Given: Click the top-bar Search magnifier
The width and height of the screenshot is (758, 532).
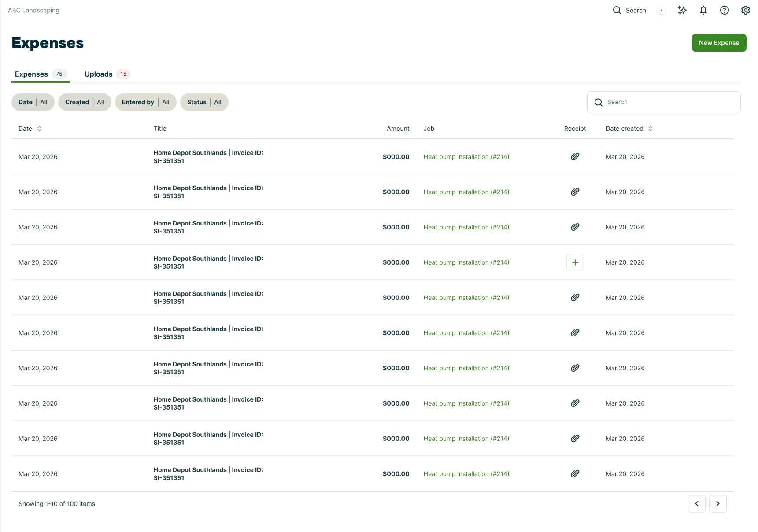Looking at the screenshot, I should pyautogui.click(x=617, y=10).
